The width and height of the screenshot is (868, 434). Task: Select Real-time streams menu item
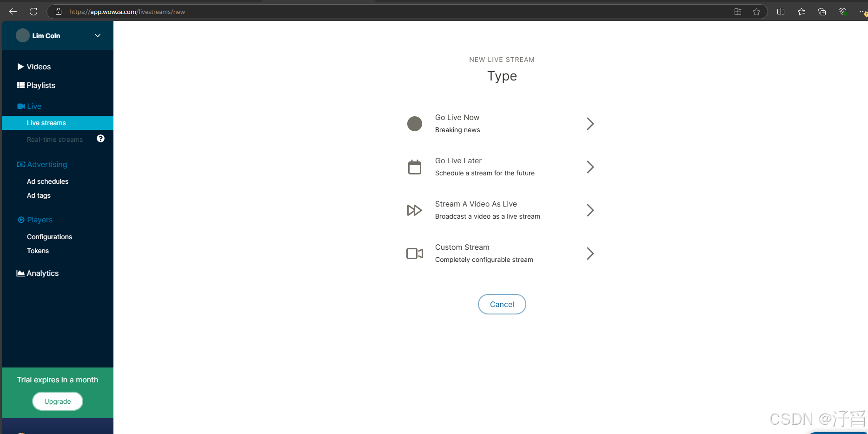pyautogui.click(x=55, y=140)
